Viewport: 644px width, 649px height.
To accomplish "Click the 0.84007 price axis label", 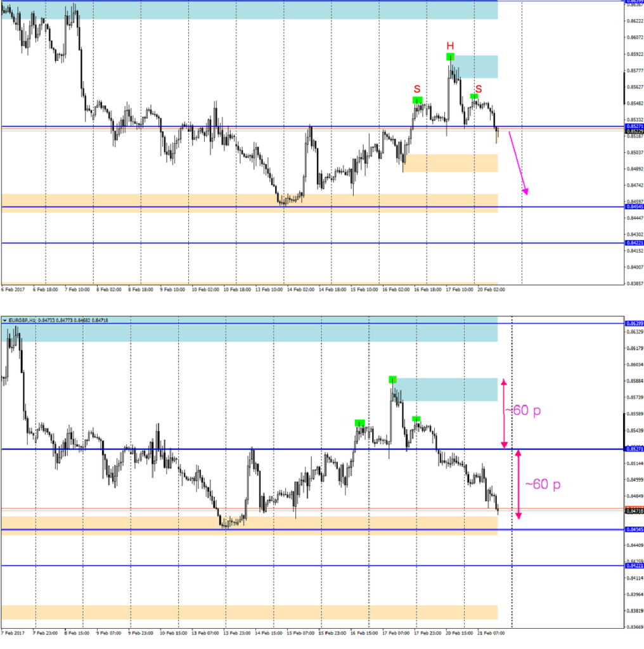I will 635,267.
